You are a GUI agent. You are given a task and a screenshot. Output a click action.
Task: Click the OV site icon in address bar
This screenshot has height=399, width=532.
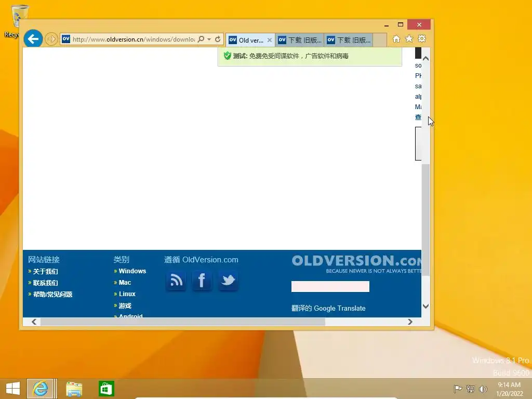point(66,39)
